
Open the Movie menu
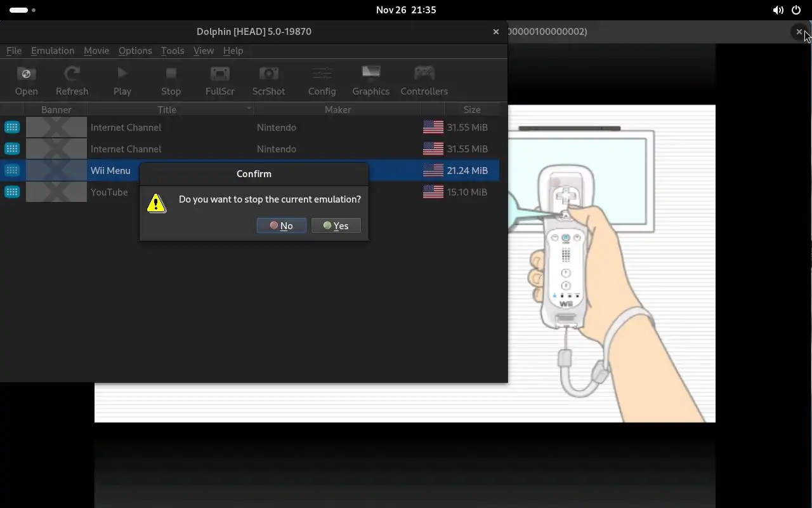[x=96, y=51]
